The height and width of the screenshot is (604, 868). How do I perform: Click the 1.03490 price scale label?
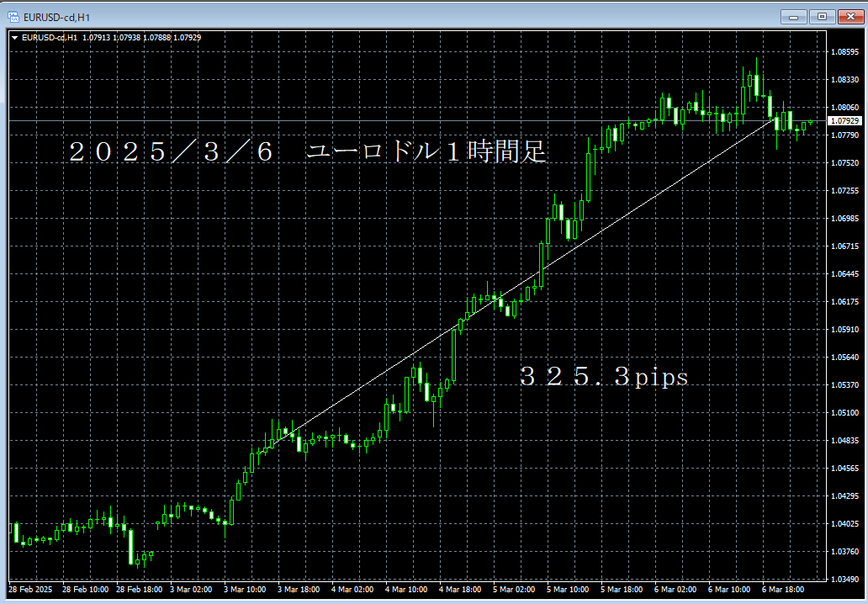[x=845, y=580]
